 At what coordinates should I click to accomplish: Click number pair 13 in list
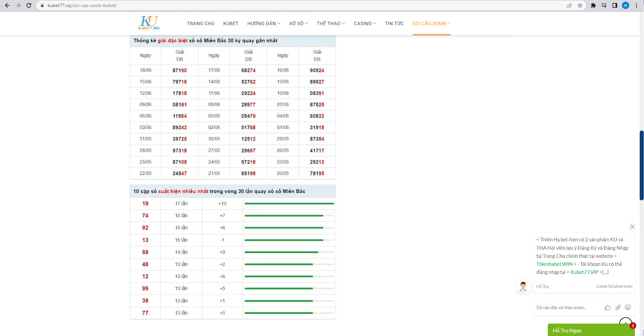coord(145,240)
